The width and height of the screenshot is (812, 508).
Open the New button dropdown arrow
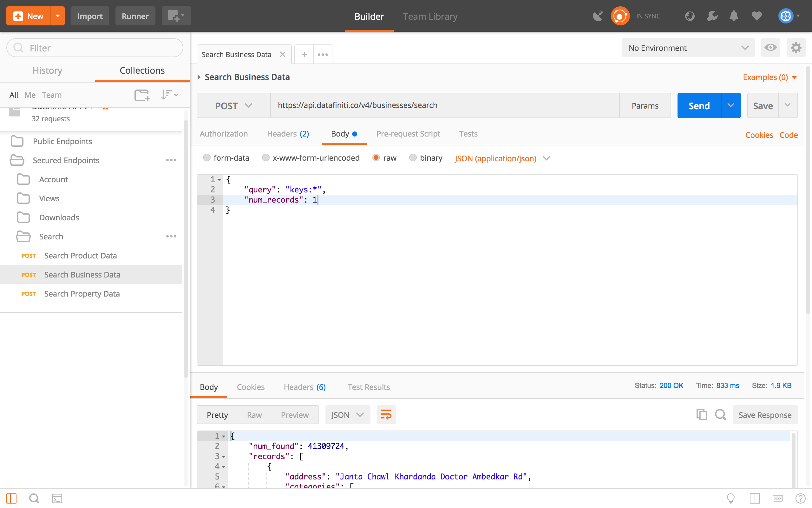click(58, 16)
